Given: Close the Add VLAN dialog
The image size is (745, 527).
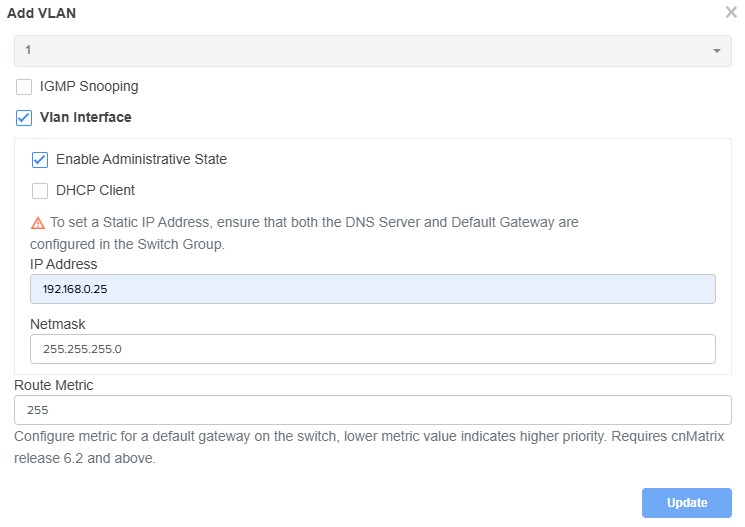Looking at the screenshot, I should pos(731,13).
